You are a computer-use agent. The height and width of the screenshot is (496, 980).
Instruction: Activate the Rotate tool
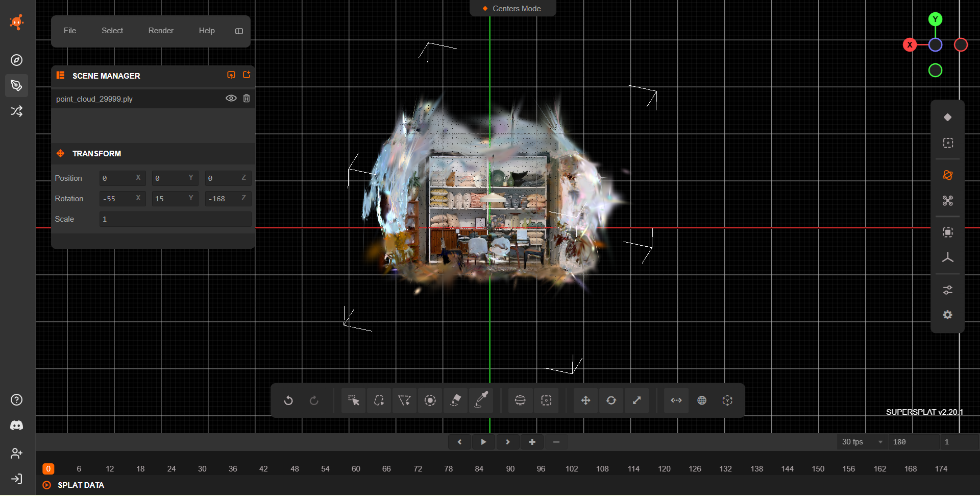[611, 400]
